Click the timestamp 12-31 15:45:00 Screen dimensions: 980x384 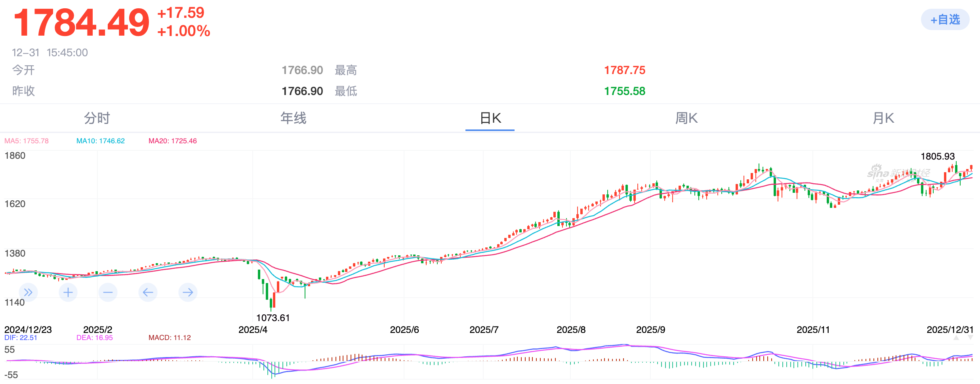(x=50, y=53)
